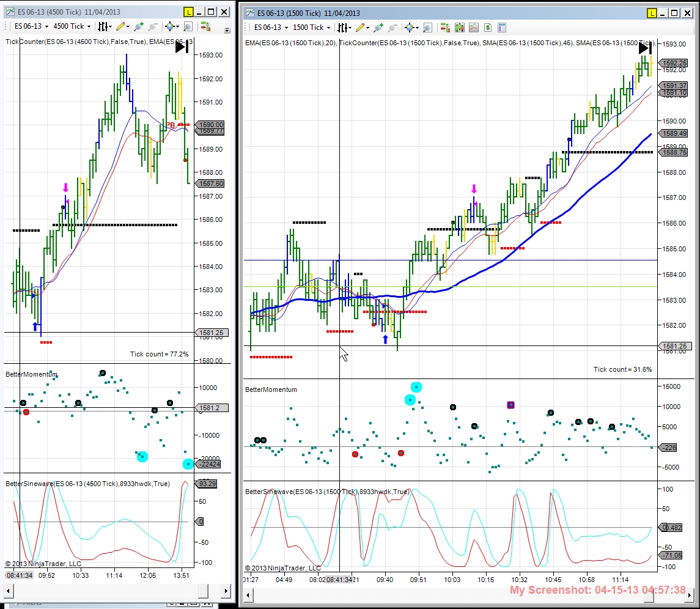Toggle crosshair cursor in 1500 Tick window
Screen dimensions: 700x609
click(409, 28)
